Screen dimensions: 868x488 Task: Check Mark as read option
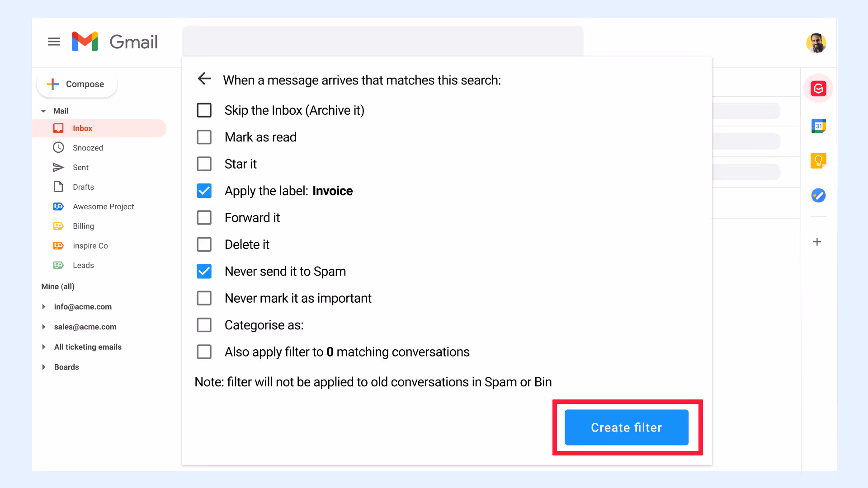click(x=204, y=137)
